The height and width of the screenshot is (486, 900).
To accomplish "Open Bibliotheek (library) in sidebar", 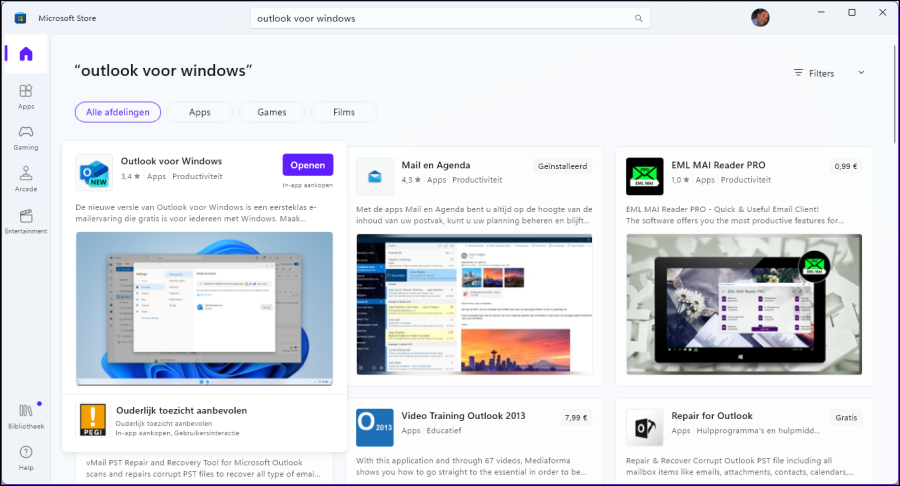I will 26,417.
